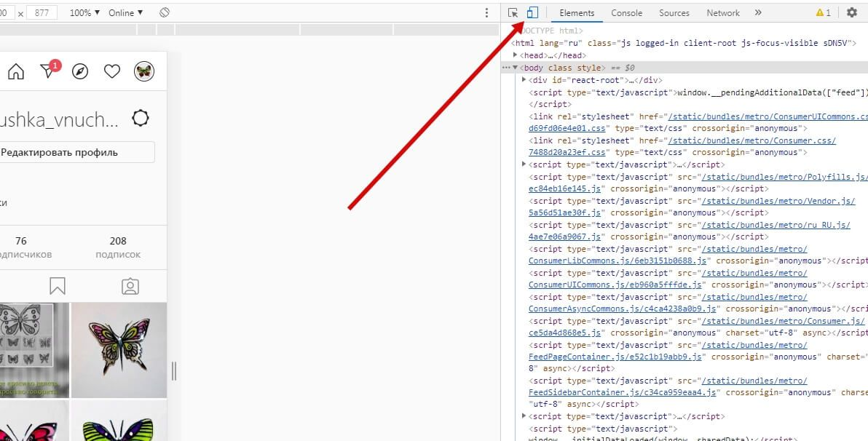Switch to the Network tab
Image resolution: width=868 pixels, height=441 pixels.
tap(723, 12)
